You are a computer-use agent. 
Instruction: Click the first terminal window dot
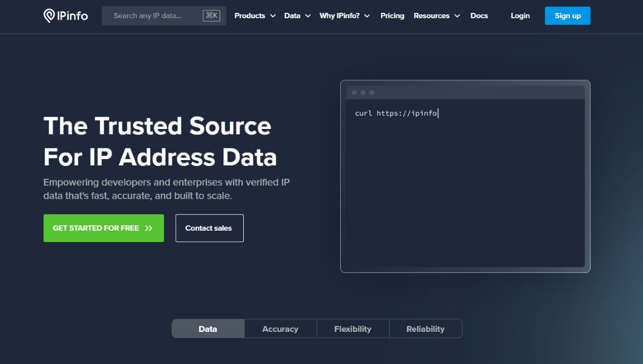pos(354,93)
